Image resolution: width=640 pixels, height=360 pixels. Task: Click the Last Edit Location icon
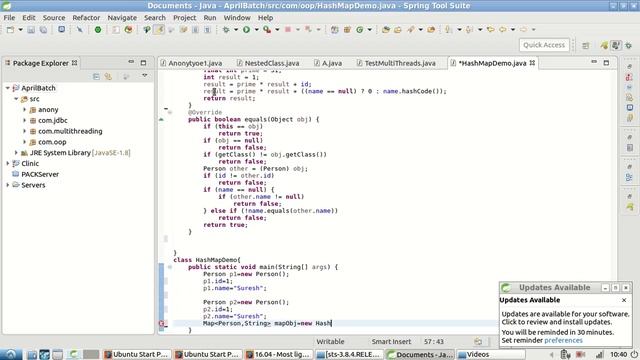pos(490,29)
